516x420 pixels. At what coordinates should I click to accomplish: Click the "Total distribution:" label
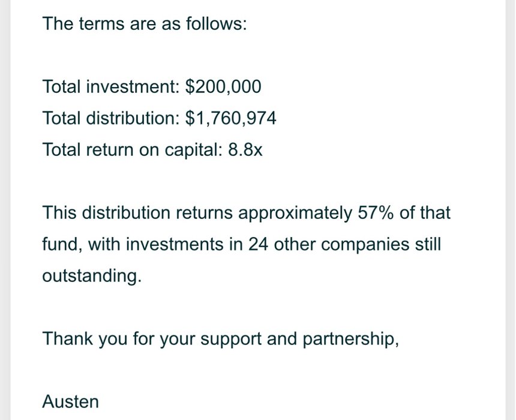coord(111,118)
